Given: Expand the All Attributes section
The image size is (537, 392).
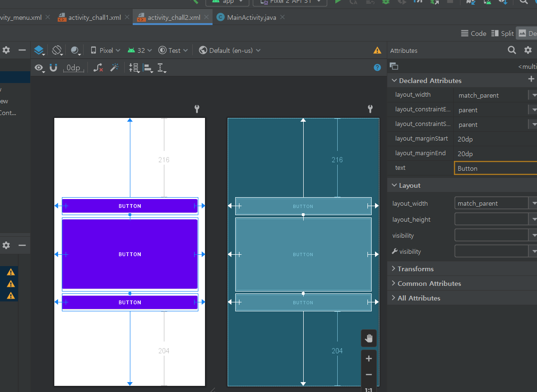Looking at the screenshot, I should (393, 298).
